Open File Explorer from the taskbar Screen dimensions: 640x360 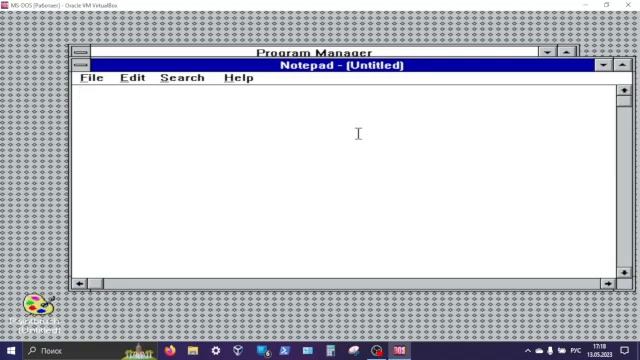point(193,351)
